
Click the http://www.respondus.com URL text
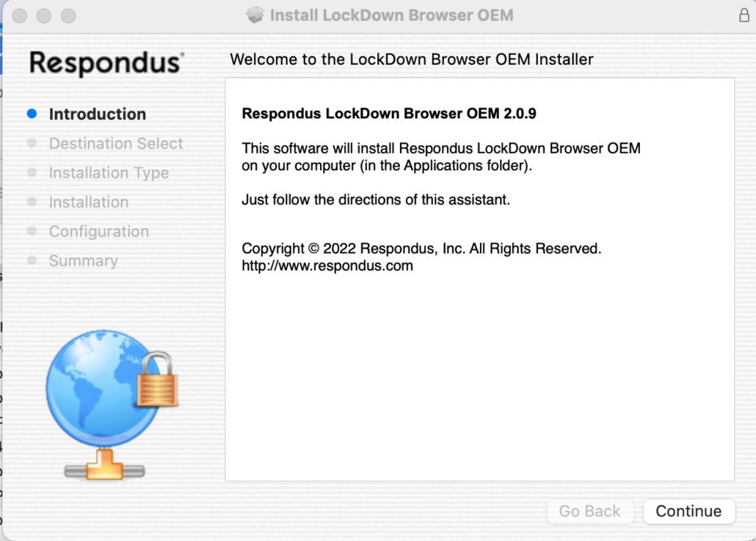[x=327, y=266]
